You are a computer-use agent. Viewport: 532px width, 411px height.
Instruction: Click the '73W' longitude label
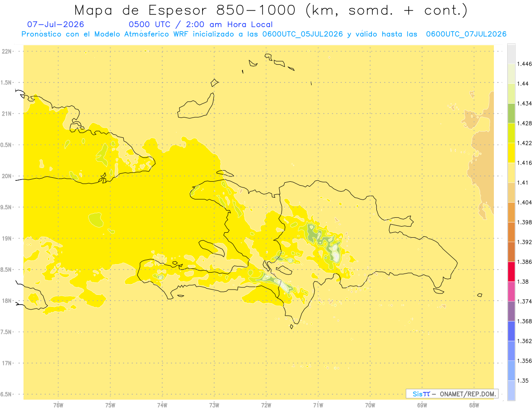click(214, 405)
